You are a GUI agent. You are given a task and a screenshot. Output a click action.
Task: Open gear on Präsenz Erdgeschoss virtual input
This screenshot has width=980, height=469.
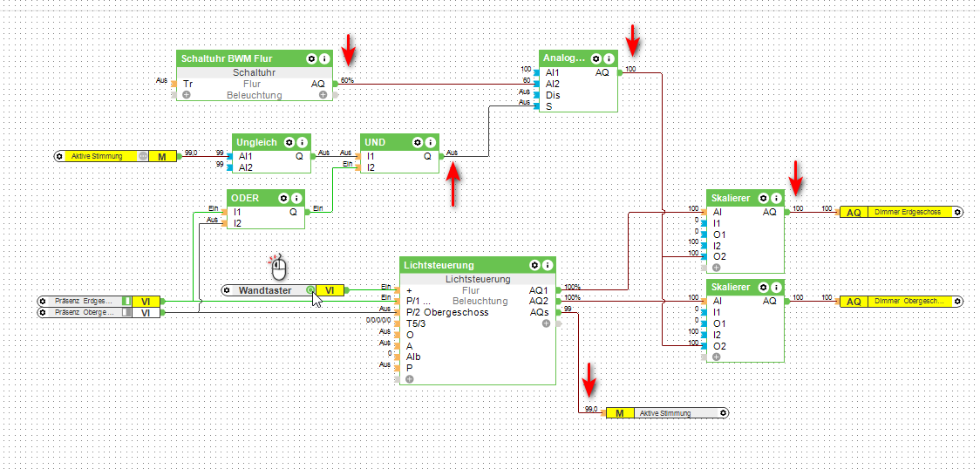43,301
